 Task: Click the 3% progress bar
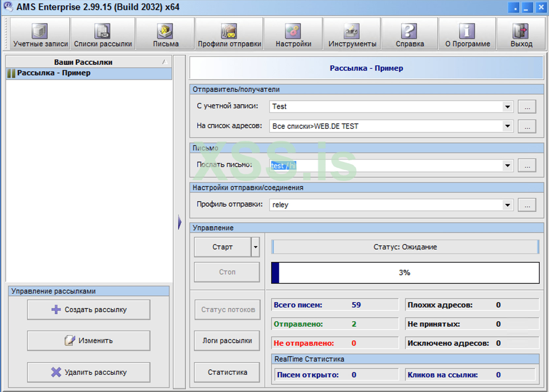[405, 273]
